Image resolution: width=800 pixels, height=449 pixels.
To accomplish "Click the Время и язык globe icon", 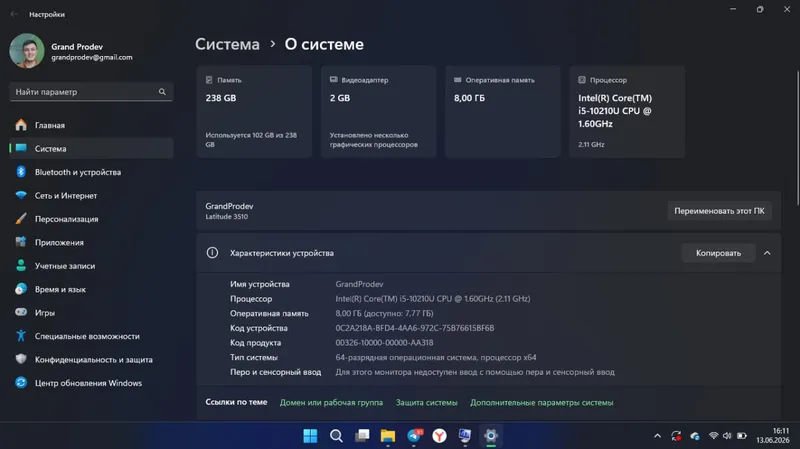I will click(x=21, y=289).
